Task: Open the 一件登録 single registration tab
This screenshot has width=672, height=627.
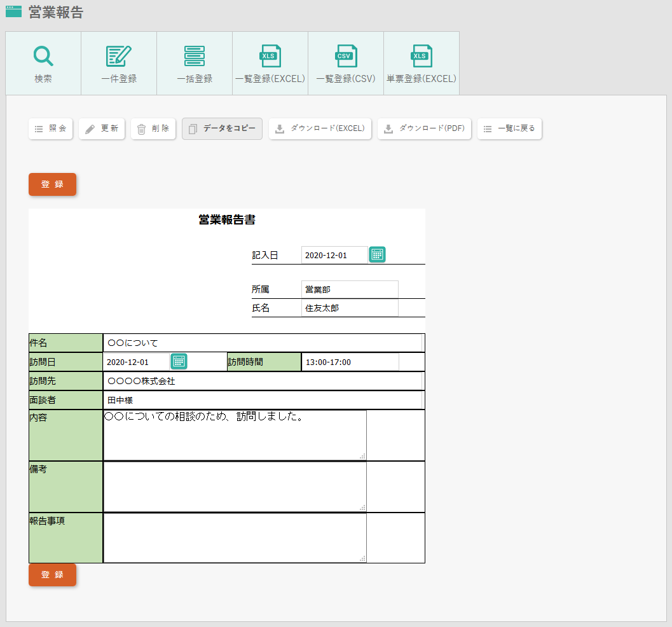Action: 119,63
